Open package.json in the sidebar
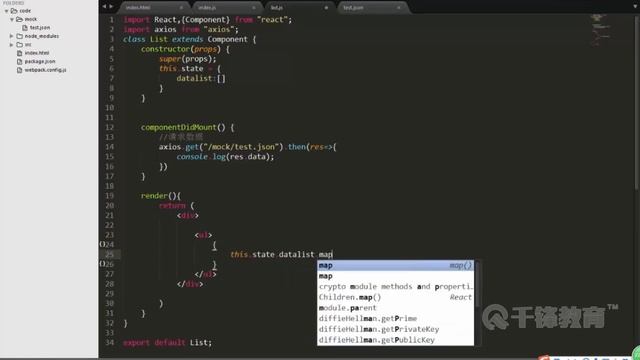 [40, 62]
